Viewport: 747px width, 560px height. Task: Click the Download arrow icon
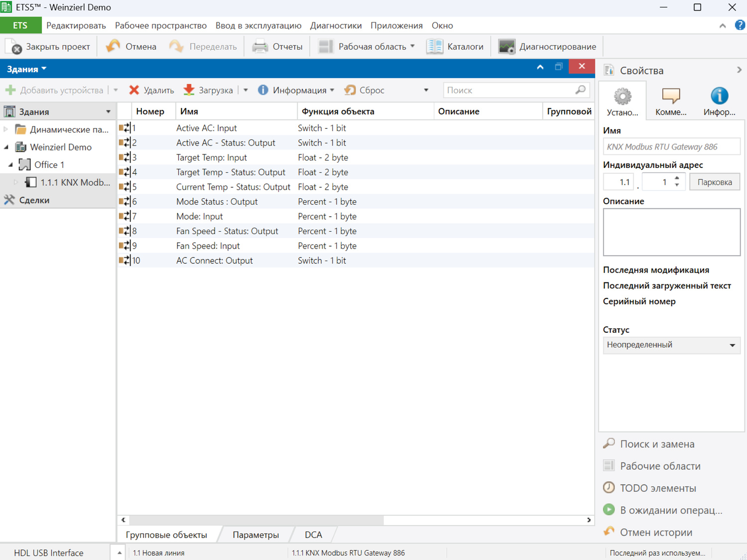189,90
